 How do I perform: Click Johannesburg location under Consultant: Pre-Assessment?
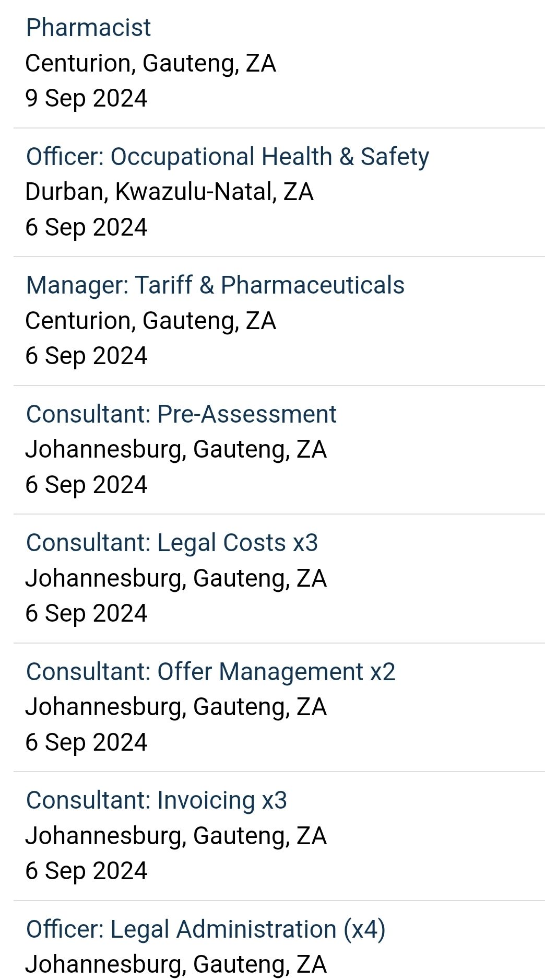[176, 450]
